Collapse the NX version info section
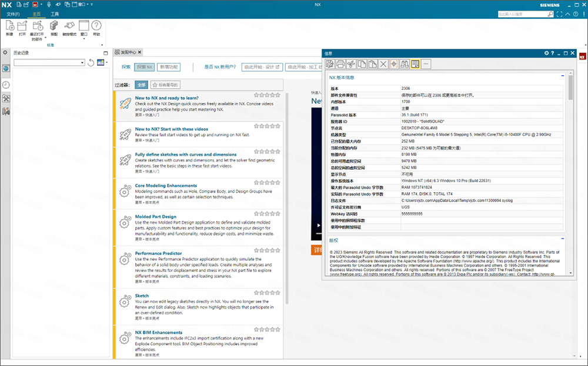The height and width of the screenshot is (366, 588). tap(563, 76)
